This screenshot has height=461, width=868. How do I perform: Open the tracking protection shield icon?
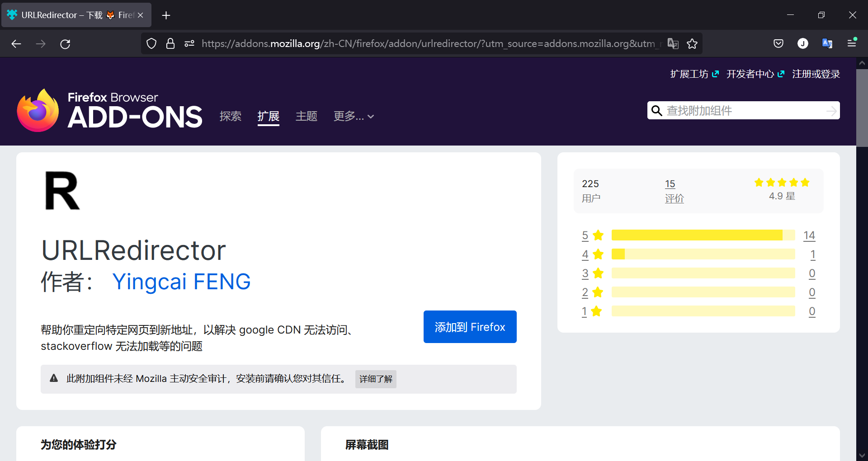click(151, 44)
